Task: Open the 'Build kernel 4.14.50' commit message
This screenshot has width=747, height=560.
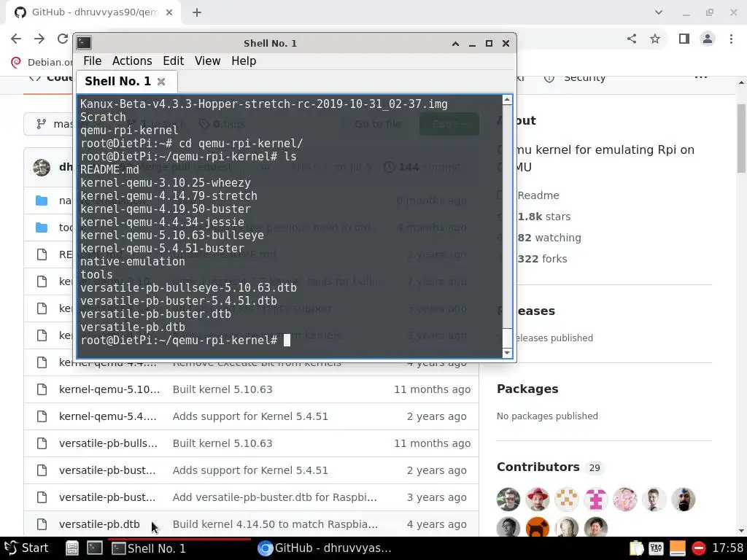Action: (x=275, y=524)
